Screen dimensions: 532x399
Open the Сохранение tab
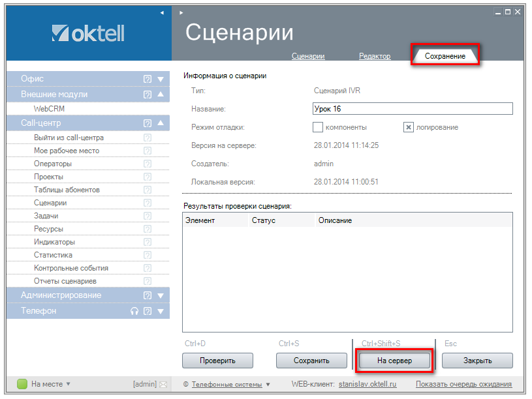click(x=445, y=56)
